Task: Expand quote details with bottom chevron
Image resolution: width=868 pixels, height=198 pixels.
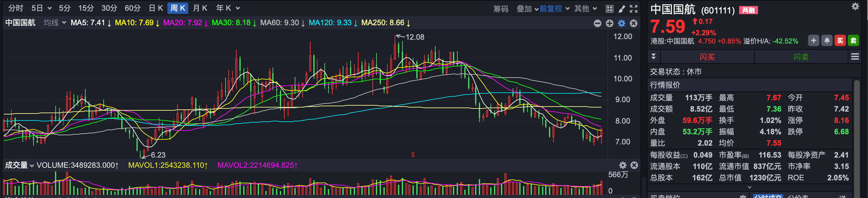Action: coord(750,187)
